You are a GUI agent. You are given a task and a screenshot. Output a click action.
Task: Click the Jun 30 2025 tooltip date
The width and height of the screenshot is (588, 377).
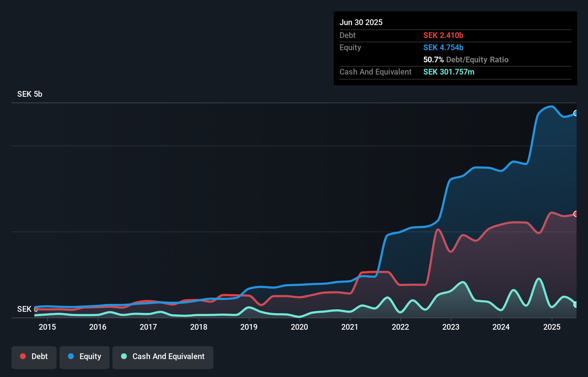pyautogui.click(x=361, y=23)
